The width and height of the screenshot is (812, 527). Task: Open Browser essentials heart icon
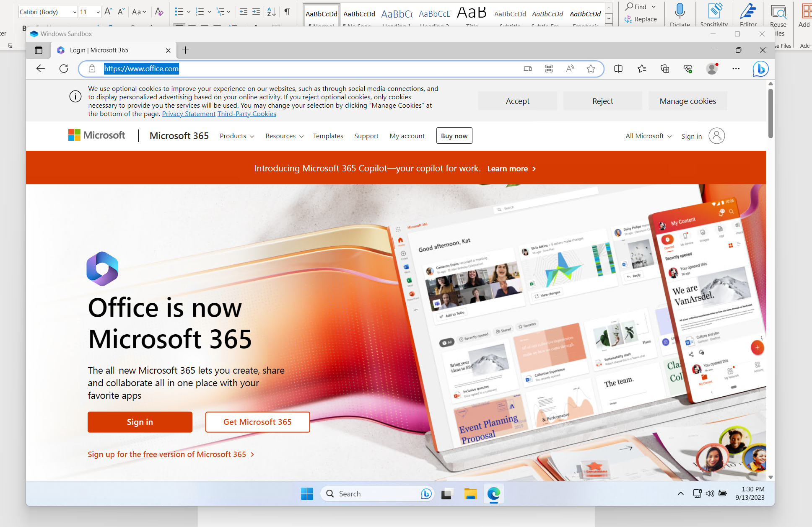(688, 69)
